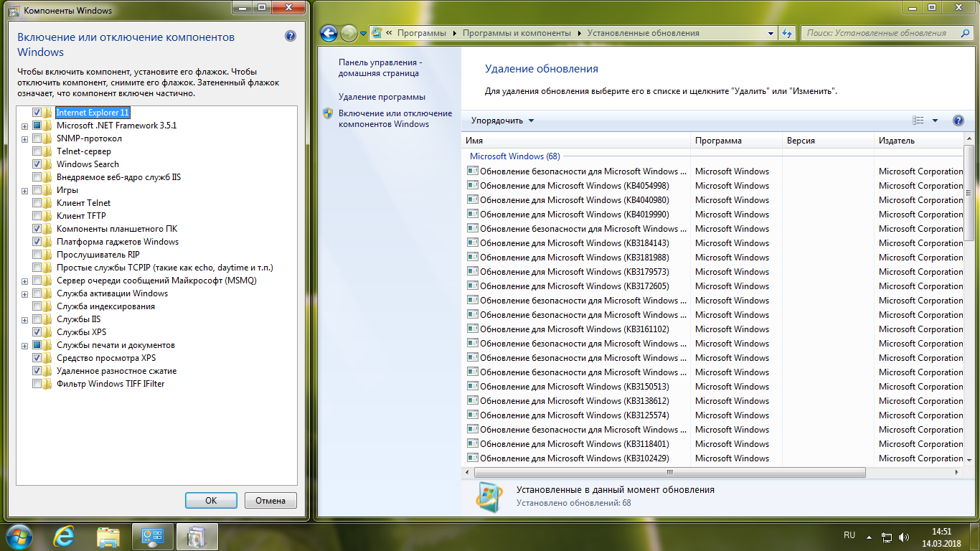Click the network icon in the system tray

[x=887, y=537]
